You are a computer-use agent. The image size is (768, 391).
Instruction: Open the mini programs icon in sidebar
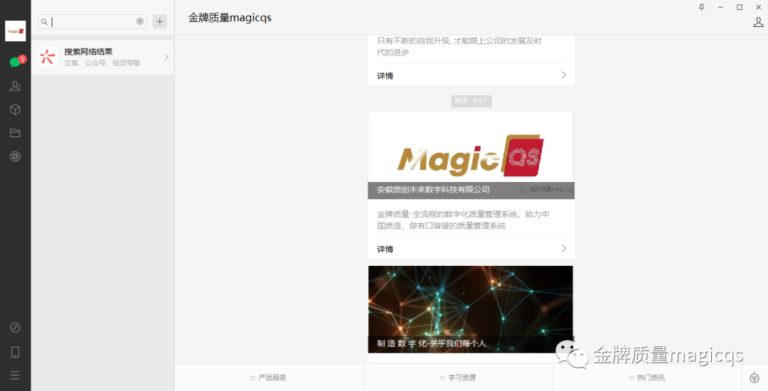click(15, 328)
